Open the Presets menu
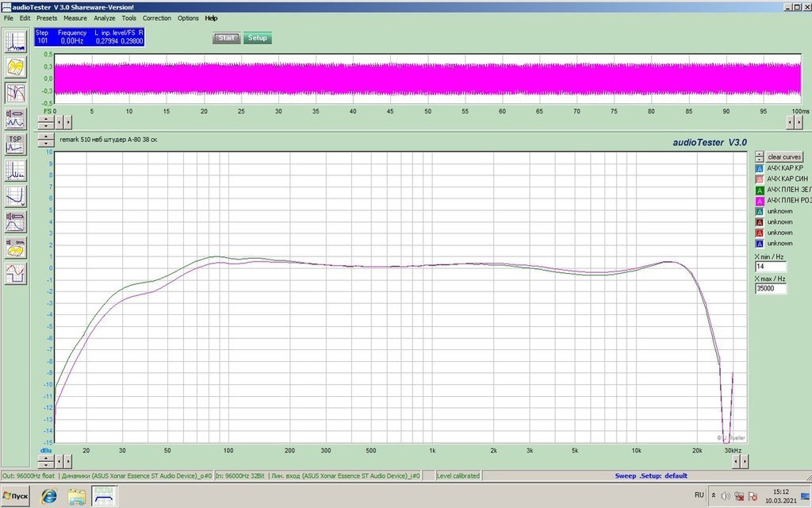Screen dimensions: 812x508 [47, 18]
